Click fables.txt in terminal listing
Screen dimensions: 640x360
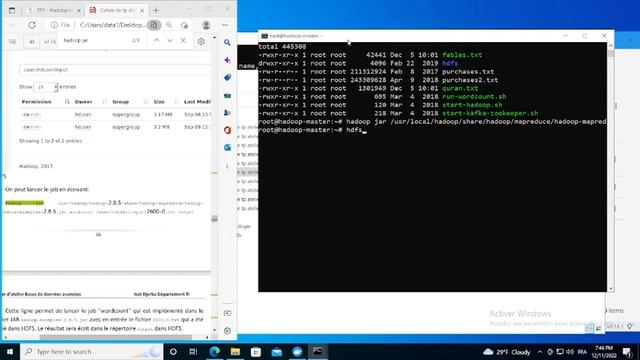click(462, 55)
